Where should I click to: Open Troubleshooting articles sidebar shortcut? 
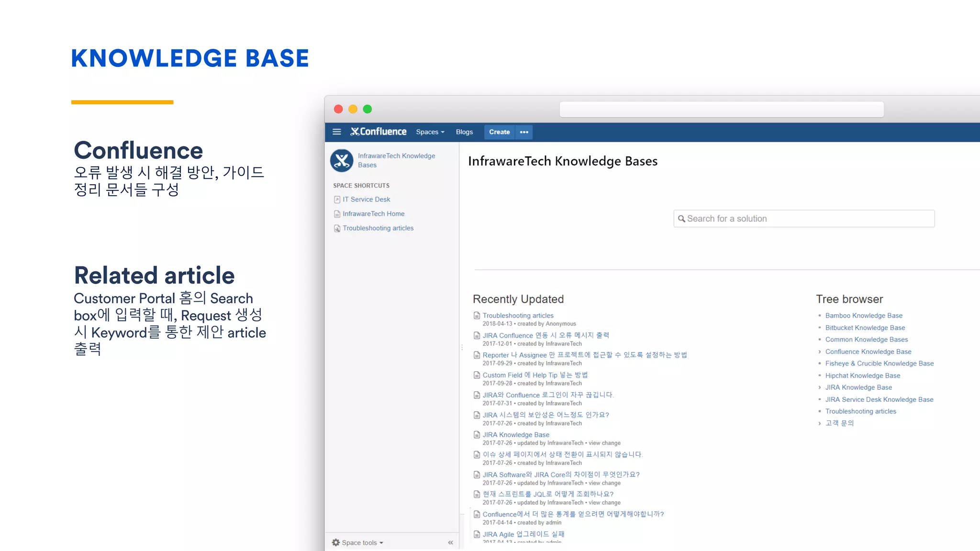[x=378, y=228]
